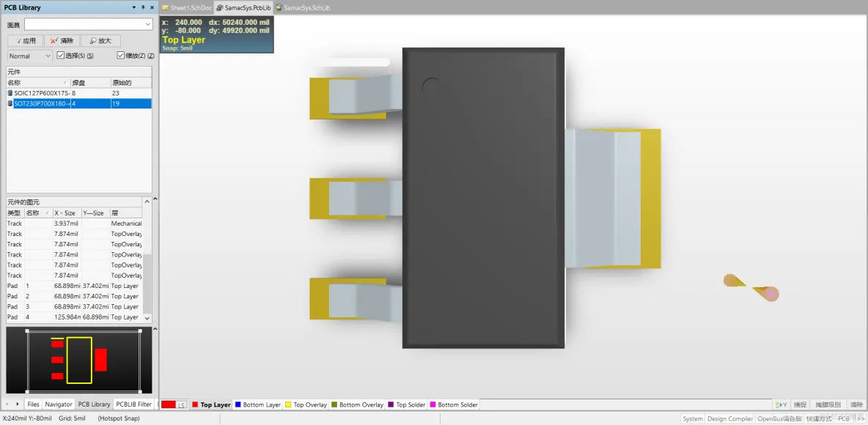The image size is (868, 425).
Task: Click the footprint preview thumbnail
Action: 79,361
